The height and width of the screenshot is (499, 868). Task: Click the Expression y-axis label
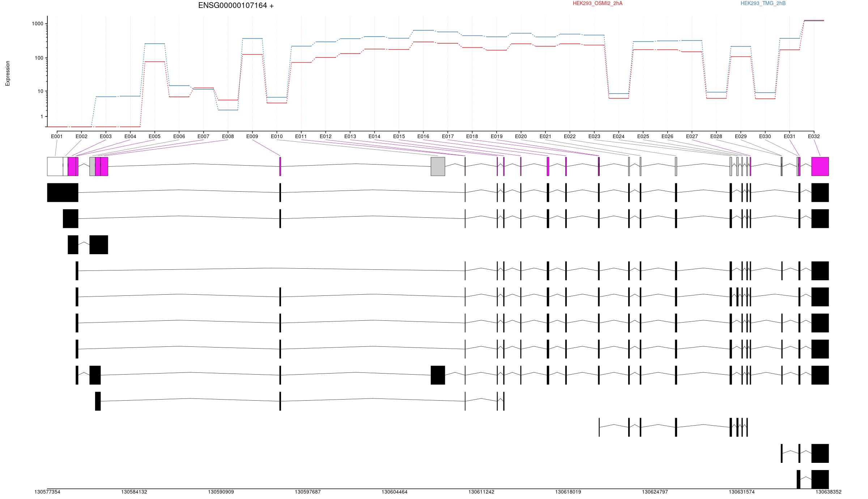(x=8, y=73)
